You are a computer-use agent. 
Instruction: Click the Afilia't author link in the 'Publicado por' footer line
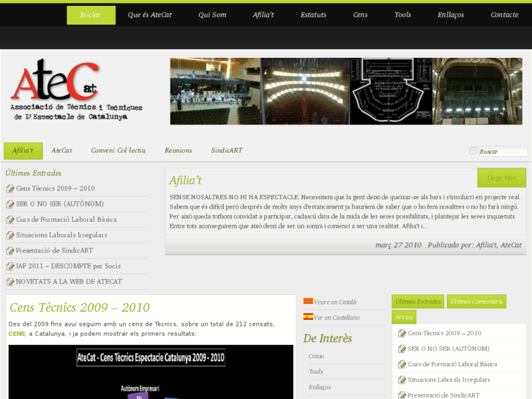pos(486,245)
